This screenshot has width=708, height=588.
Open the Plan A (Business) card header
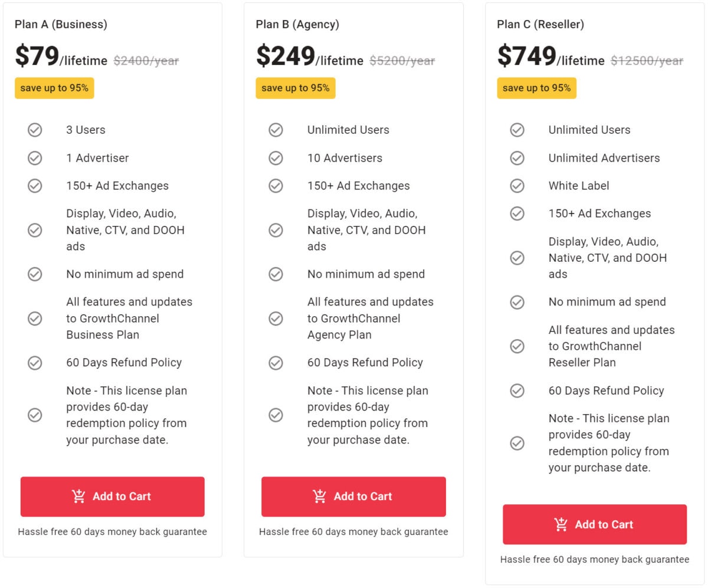pos(61,24)
